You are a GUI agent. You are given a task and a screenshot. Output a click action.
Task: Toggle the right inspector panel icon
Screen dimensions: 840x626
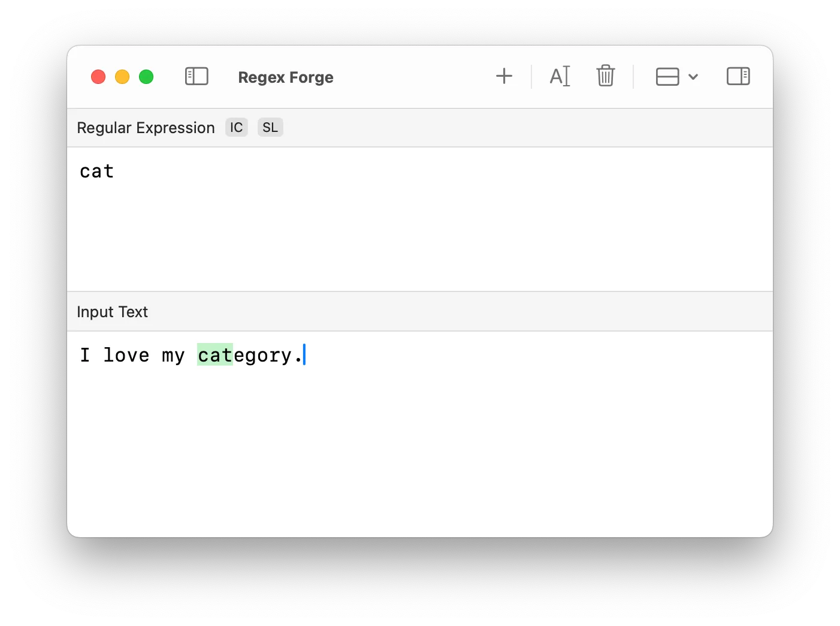point(738,76)
